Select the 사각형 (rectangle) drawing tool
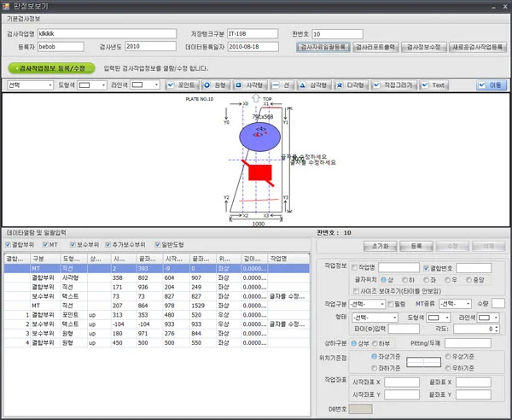 [250, 85]
